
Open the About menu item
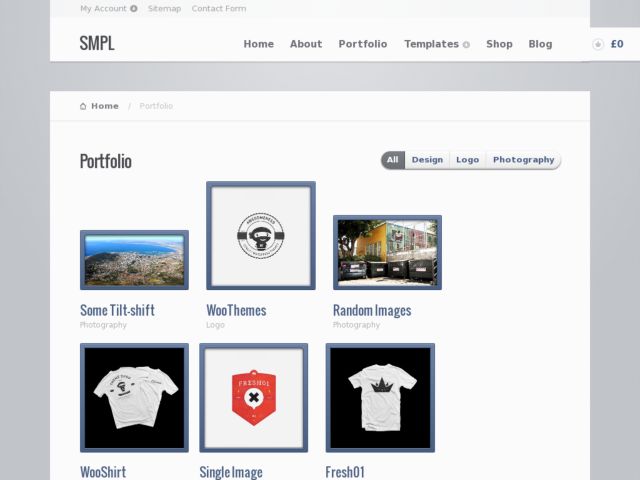tap(306, 44)
